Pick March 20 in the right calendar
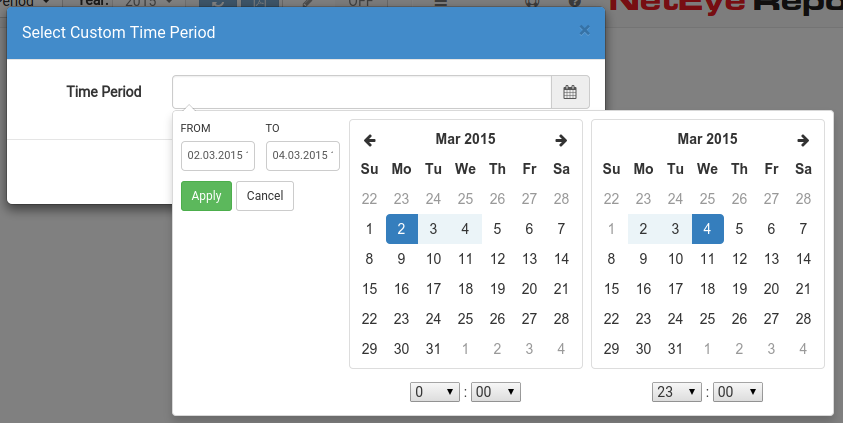The image size is (843, 423). coord(771,289)
